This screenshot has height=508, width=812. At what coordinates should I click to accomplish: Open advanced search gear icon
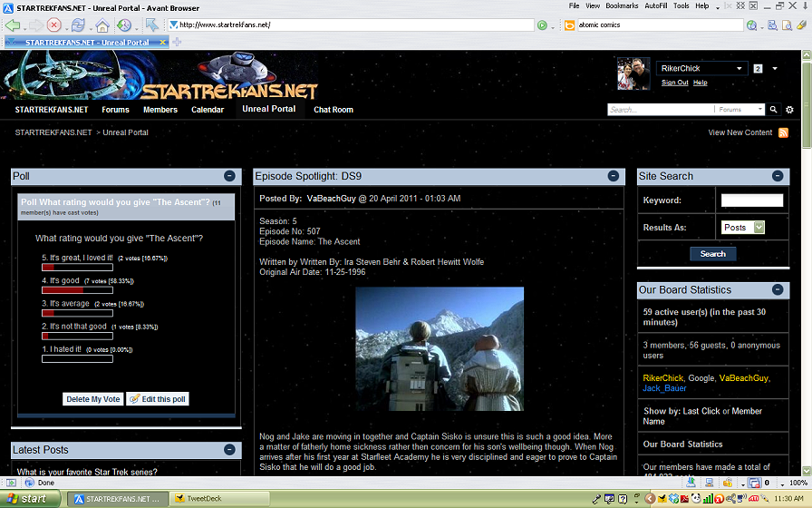pos(789,110)
